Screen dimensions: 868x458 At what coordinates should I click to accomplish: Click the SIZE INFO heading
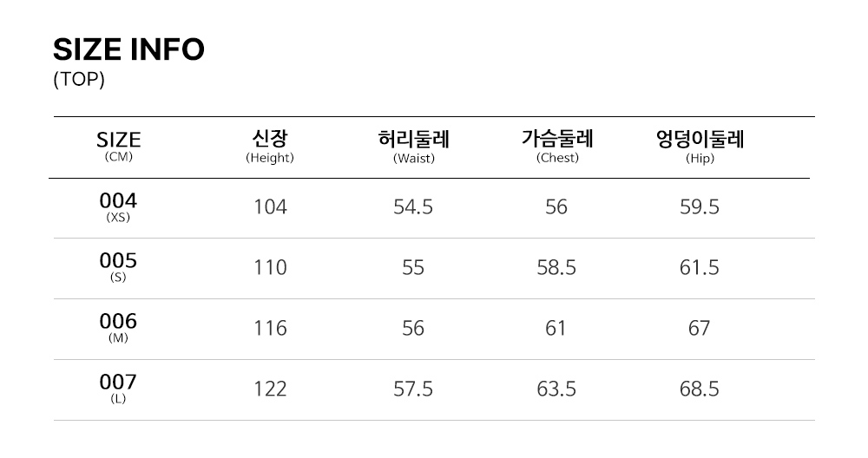coord(128,50)
